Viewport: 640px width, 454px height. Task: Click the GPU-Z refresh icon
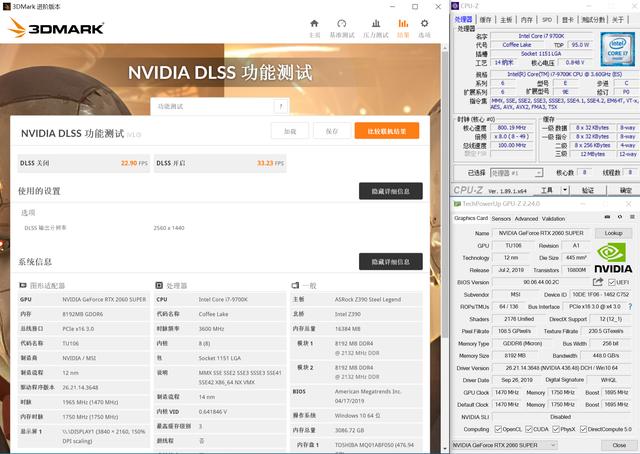tap(620, 217)
